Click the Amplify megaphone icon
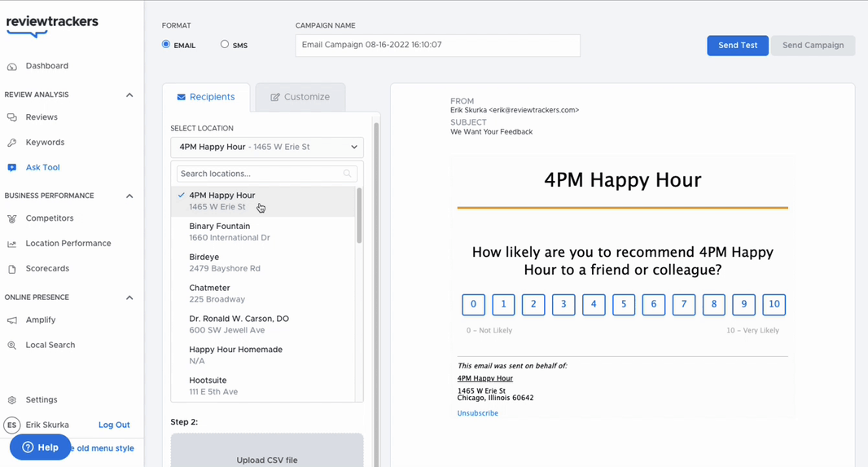The image size is (868, 467). coord(11,320)
